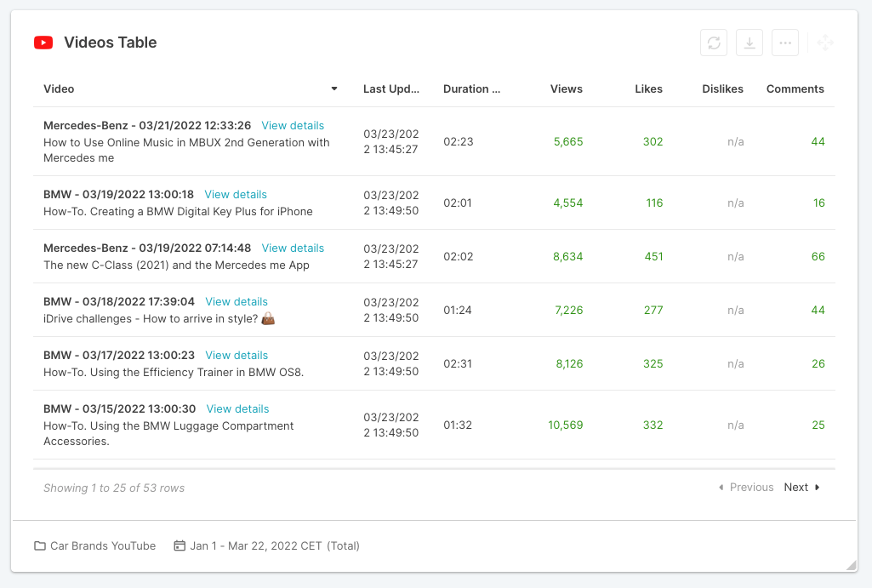Click title 'Mercedes-Benz - 03/21/2022 12:33:26'
The image size is (872, 588).
(147, 126)
